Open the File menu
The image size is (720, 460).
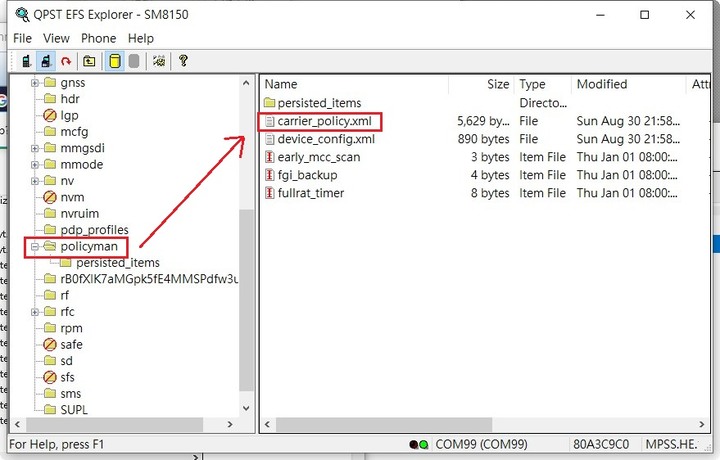[22, 39]
